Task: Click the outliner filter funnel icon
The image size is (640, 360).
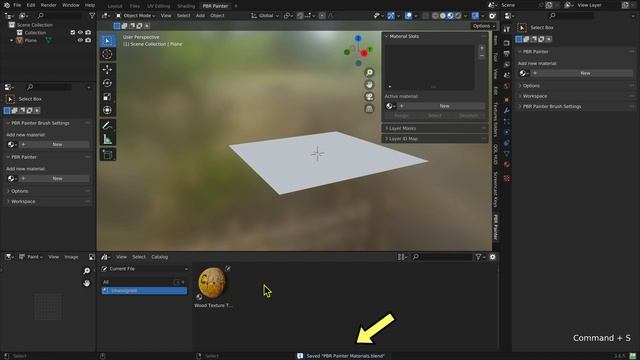Action: (92, 16)
